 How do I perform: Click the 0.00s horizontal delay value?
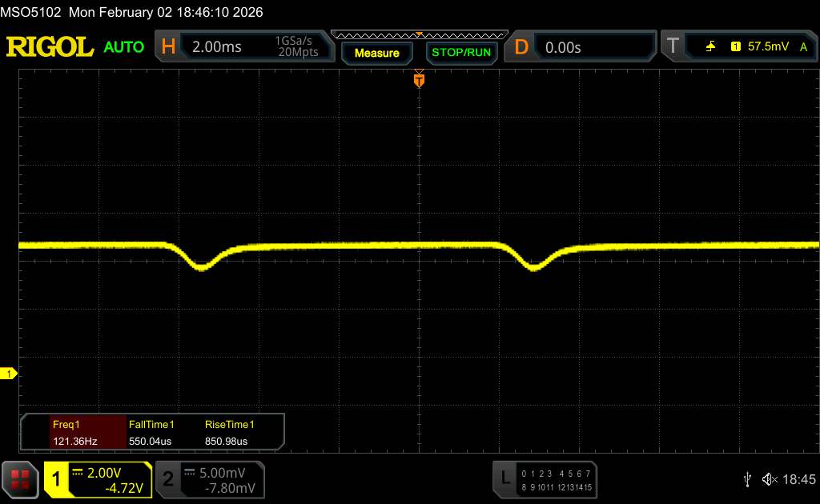pos(565,47)
